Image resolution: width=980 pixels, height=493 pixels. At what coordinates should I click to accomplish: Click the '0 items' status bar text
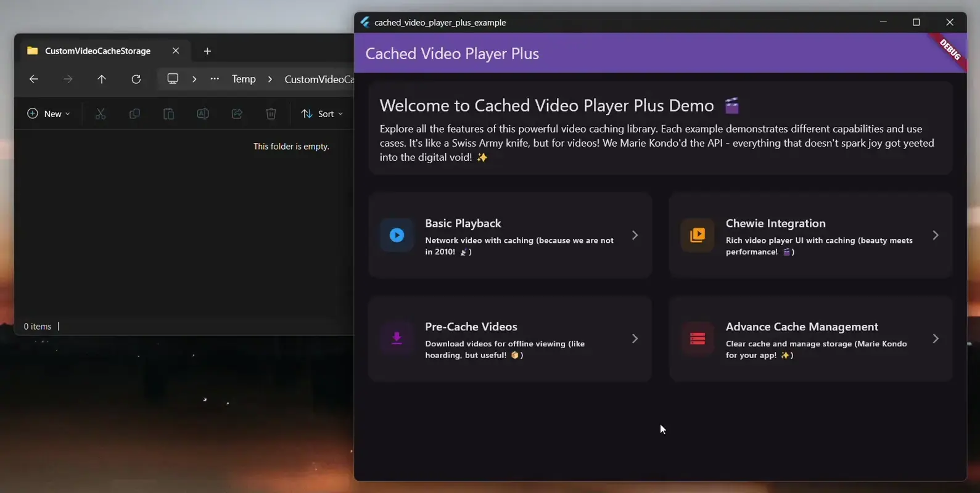[38, 326]
